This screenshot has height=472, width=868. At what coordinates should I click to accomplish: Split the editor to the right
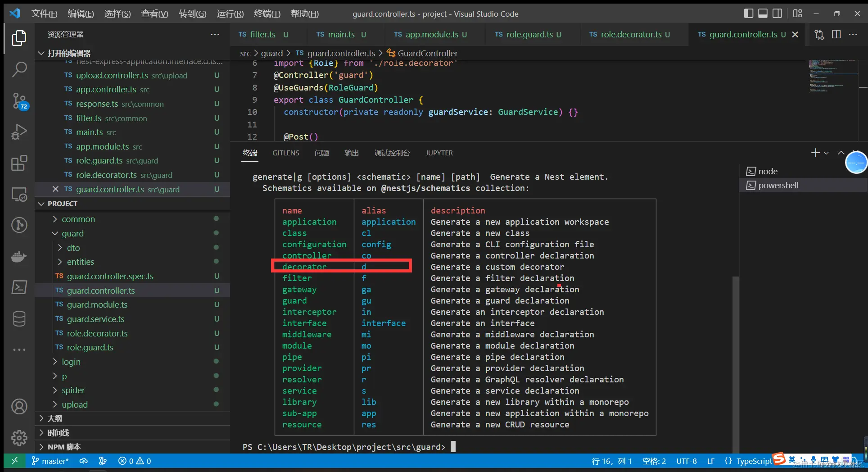coord(836,35)
